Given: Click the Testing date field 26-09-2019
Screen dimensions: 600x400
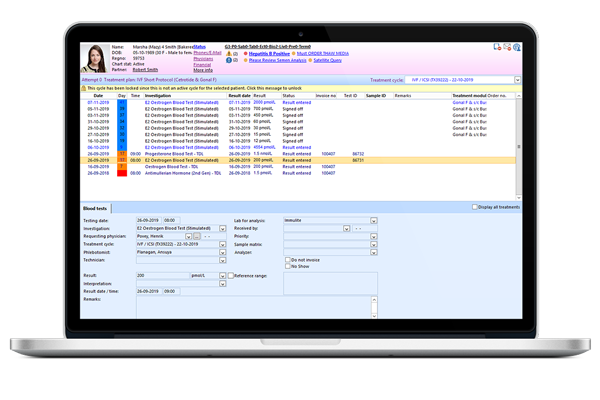Looking at the screenshot, I should tap(148, 220).
